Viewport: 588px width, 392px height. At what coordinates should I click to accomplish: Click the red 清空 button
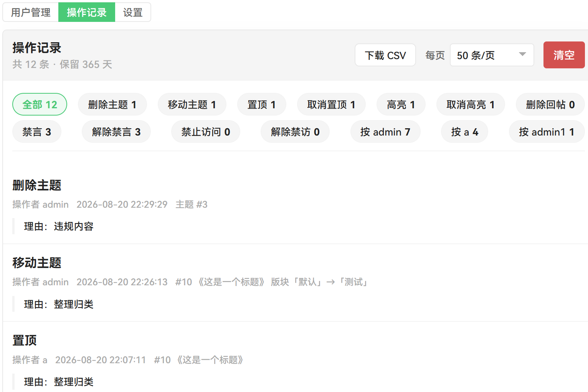564,55
